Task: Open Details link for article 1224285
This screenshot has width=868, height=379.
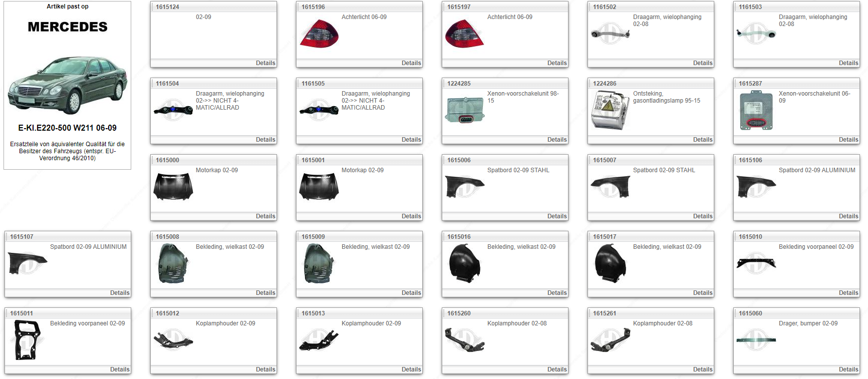Action: pyautogui.click(x=557, y=140)
